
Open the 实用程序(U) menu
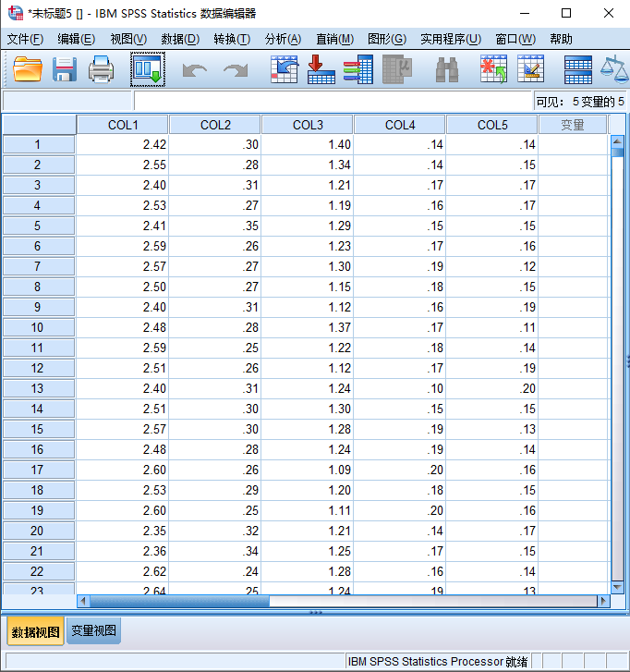(451, 40)
